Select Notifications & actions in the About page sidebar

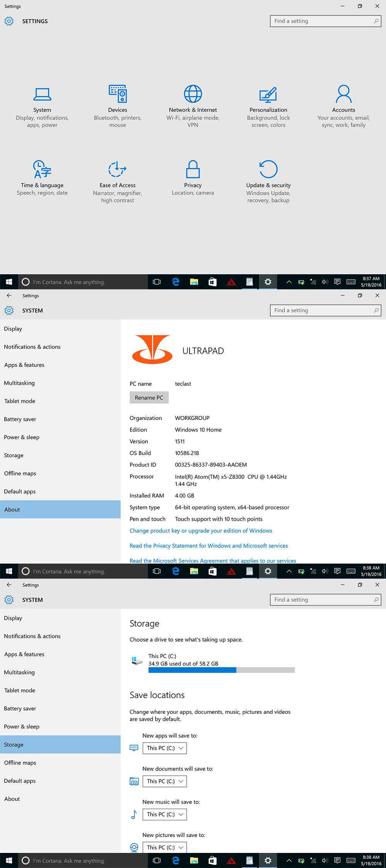click(60, 347)
